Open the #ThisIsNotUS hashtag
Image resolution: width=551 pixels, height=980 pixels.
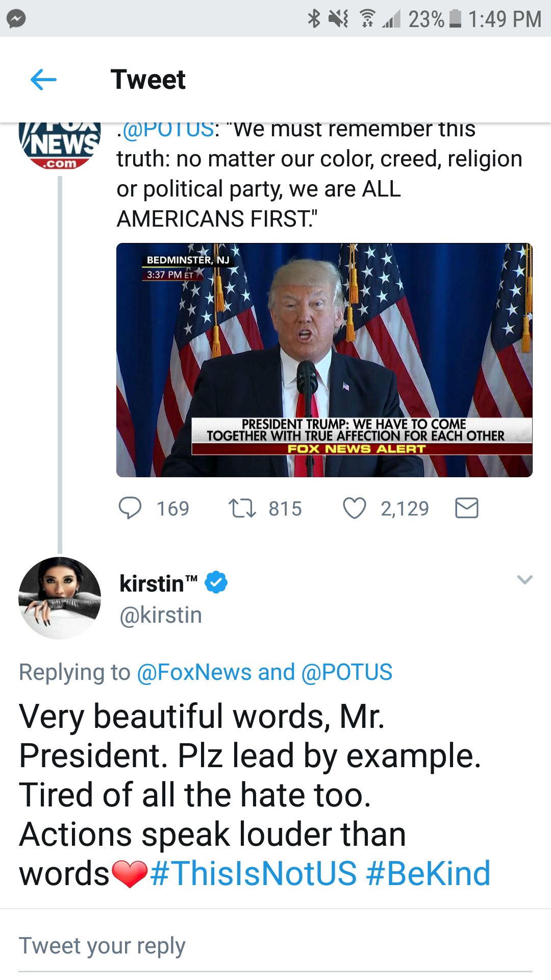click(254, 873)
